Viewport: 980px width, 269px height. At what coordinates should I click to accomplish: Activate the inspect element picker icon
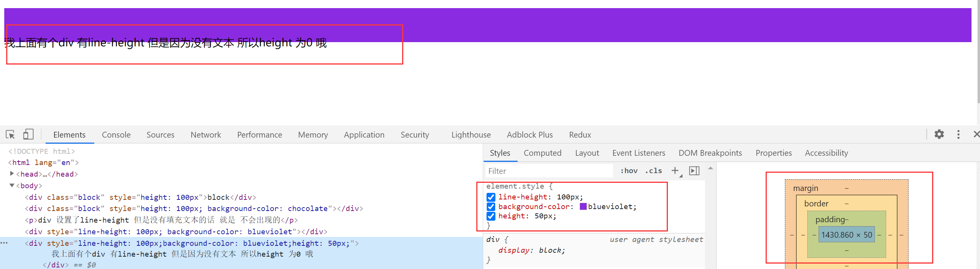10,134
